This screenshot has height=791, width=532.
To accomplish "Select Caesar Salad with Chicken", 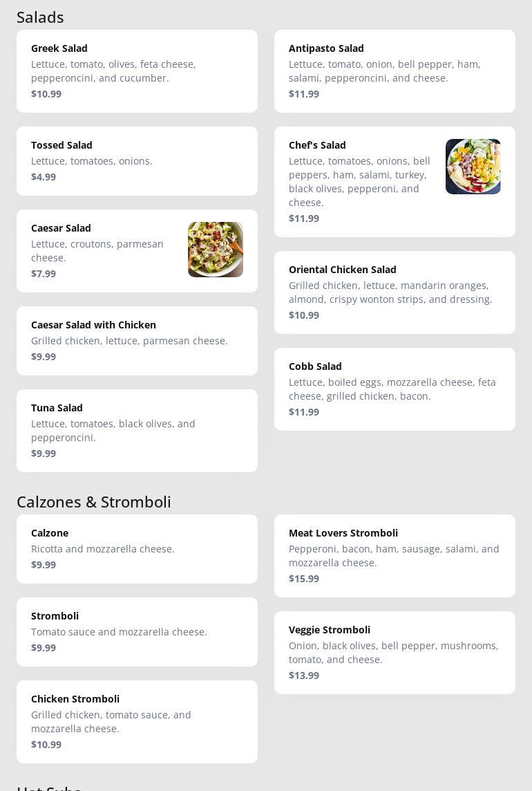I will click(137, 341).
